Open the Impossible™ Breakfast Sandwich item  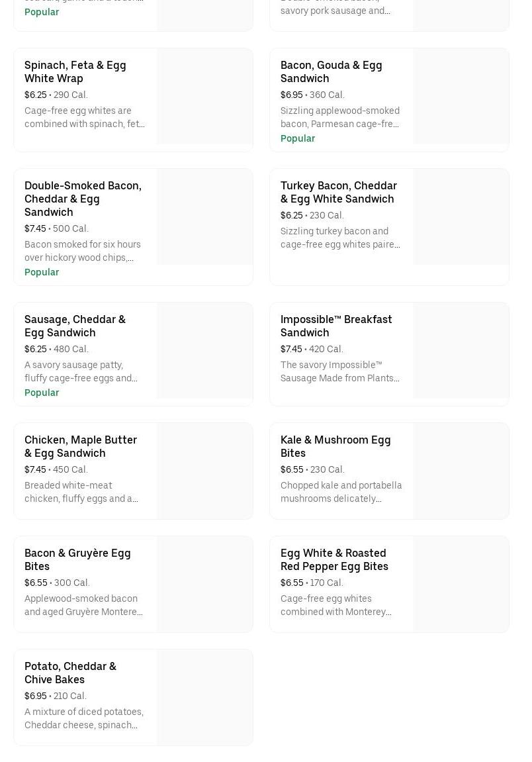(335, 326)
